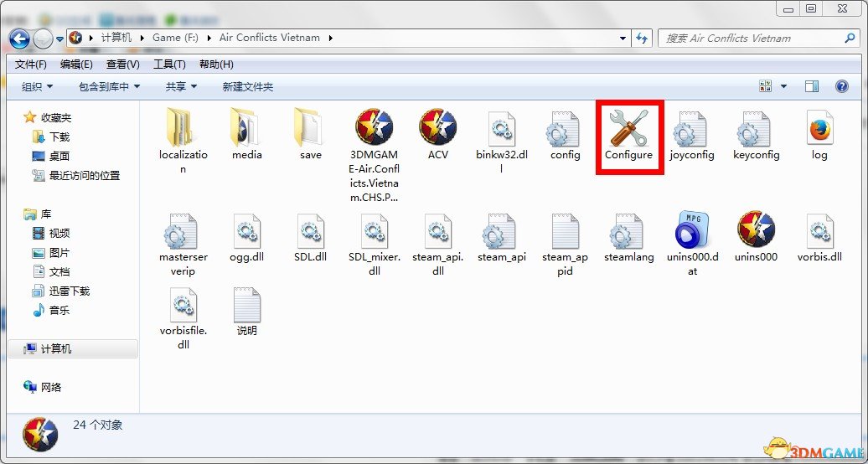Screen dimensions: 868x464
Task: Select the ACV game executable icon
Action: tap(438, 127)
